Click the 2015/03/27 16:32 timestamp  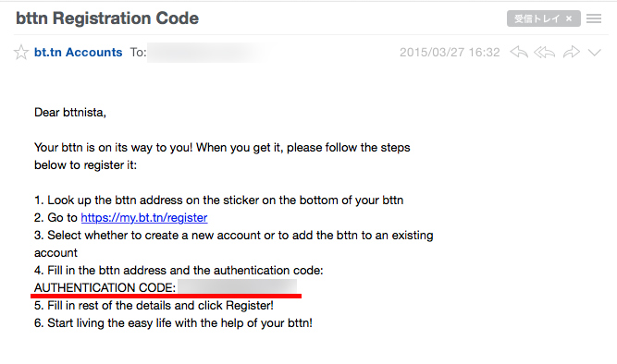click(x=450, y=53)
